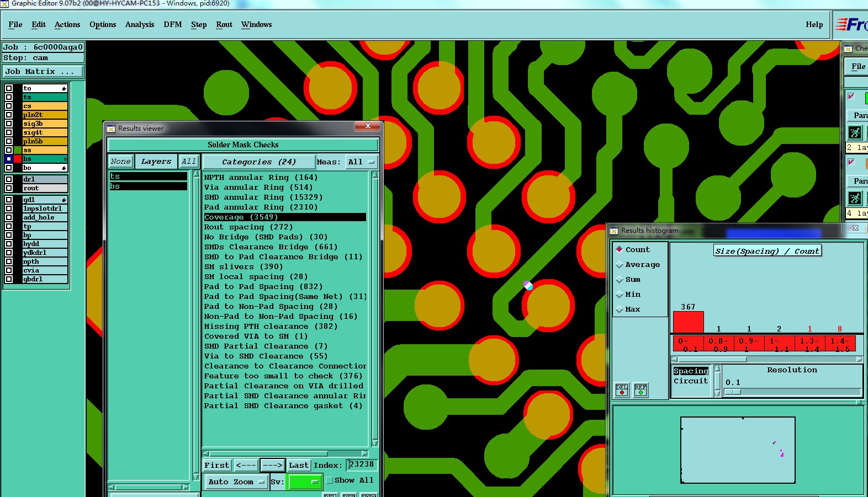The width and height of the screenshot is (868, 497).
Task: Select the Max radio option
Action: (x=620, y=309)
